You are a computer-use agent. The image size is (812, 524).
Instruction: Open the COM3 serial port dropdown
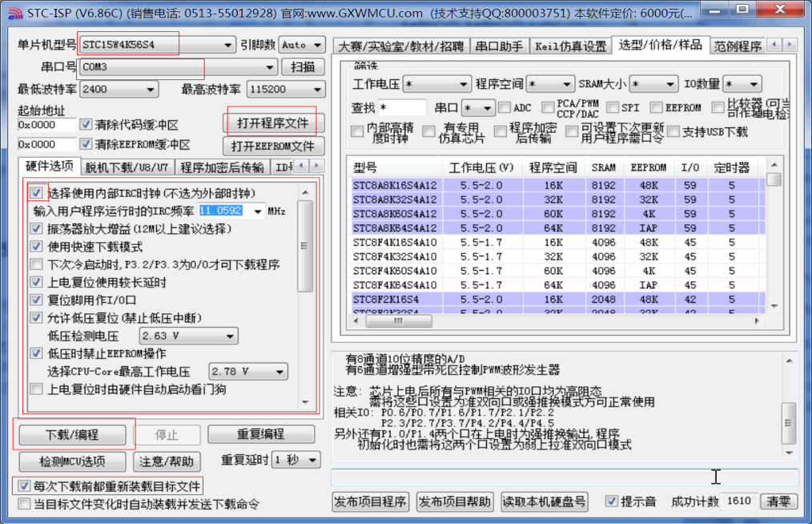pos(271,67)
